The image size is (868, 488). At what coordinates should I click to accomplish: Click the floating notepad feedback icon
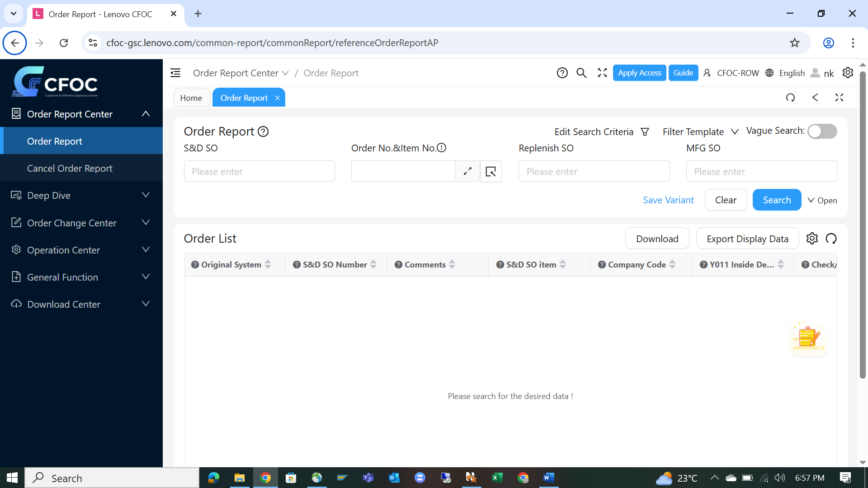click(x=808, y=337)
